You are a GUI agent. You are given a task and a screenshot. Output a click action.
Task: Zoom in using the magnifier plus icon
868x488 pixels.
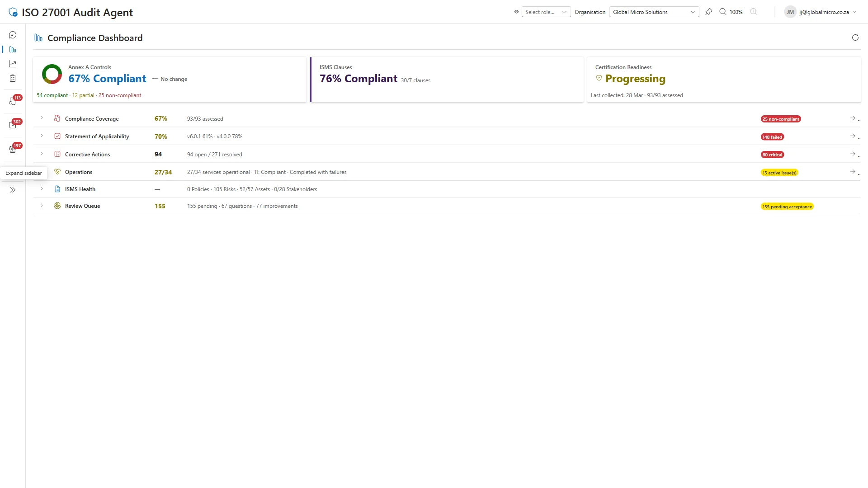click(x=753, y=12)
